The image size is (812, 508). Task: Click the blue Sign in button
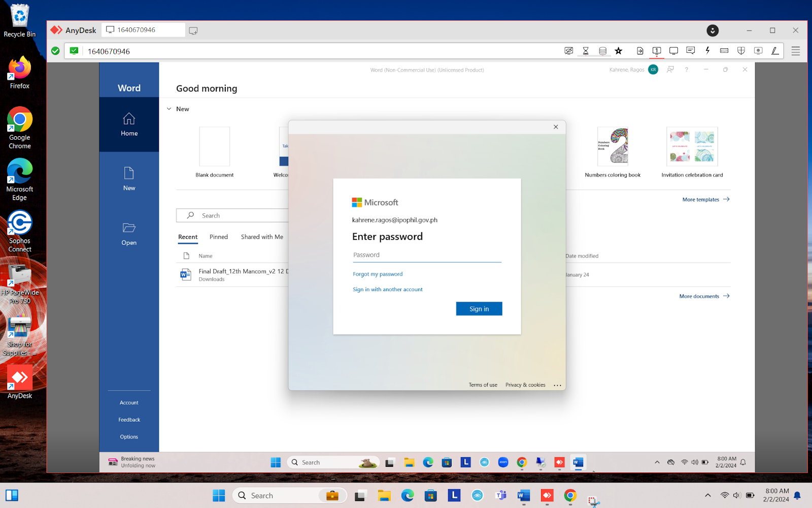point(479,309)
